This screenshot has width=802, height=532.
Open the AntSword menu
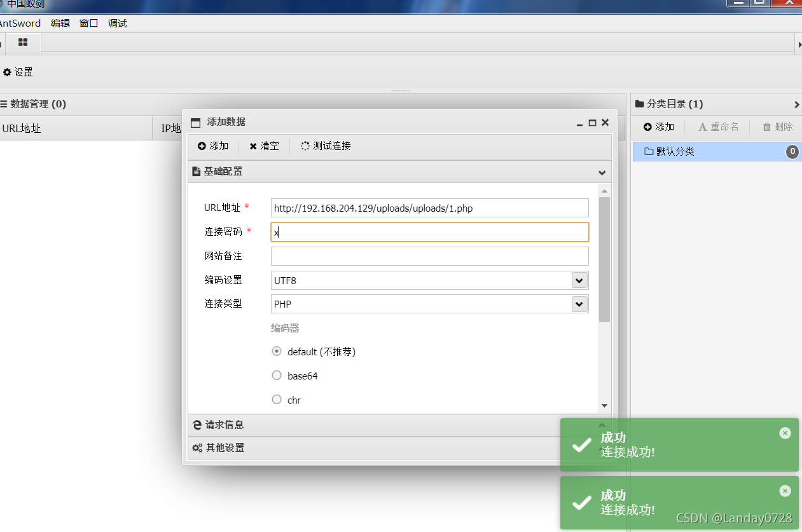tap(19, 24)
